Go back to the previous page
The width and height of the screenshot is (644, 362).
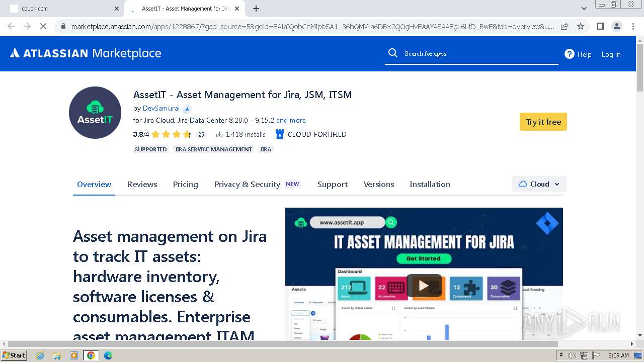click(11, 26)
